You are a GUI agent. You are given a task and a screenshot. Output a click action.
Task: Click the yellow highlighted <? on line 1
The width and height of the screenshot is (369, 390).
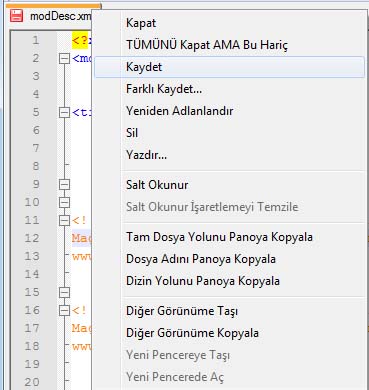click(x=81, y=41)
